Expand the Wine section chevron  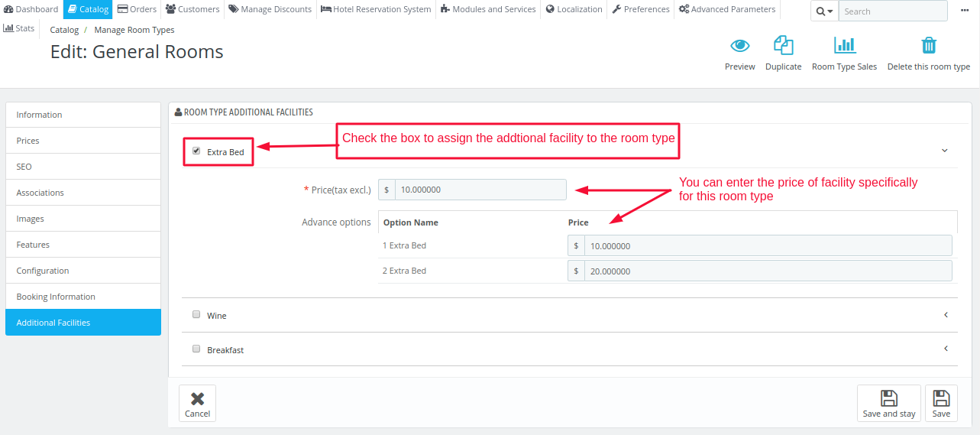click(x=946, y=314)
